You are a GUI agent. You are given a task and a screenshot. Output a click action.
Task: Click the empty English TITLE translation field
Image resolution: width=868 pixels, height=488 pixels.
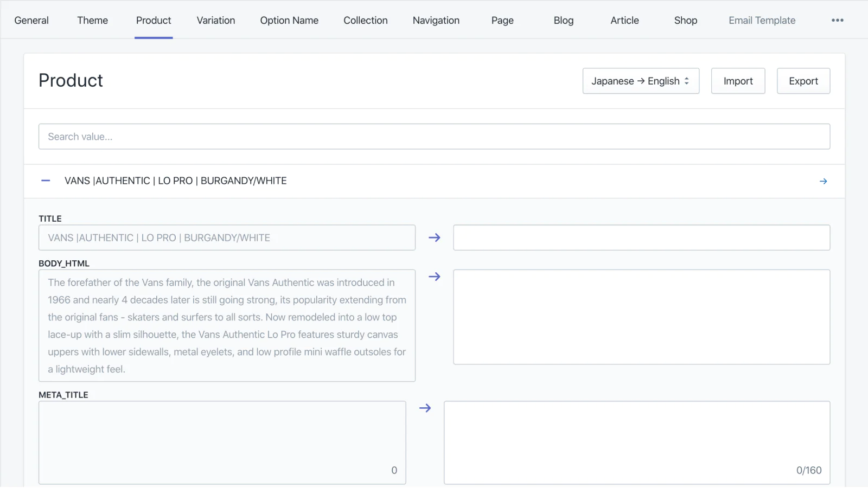tap(641, 237)
